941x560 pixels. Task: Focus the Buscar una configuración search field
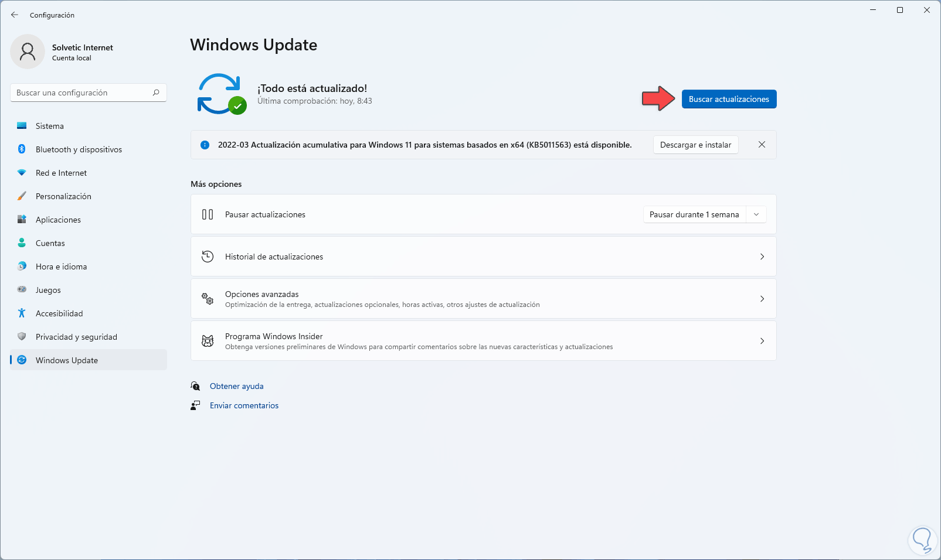tap(89, 93)
